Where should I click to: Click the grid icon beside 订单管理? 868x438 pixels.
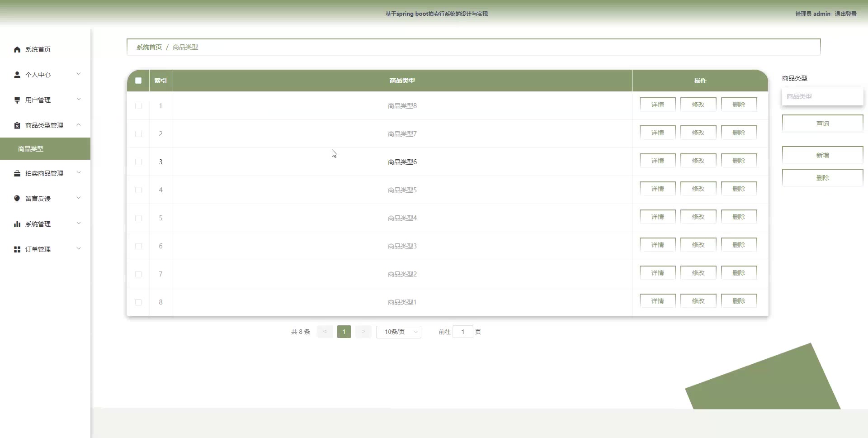tap(17, 249)
